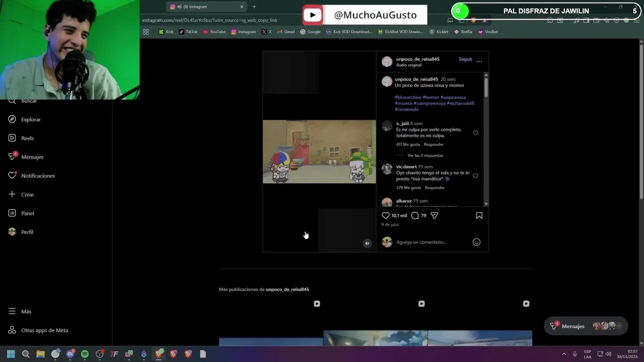Open VoxBot bookmark
The width and height of the screenshot is (644, 362).
[488, 32]
